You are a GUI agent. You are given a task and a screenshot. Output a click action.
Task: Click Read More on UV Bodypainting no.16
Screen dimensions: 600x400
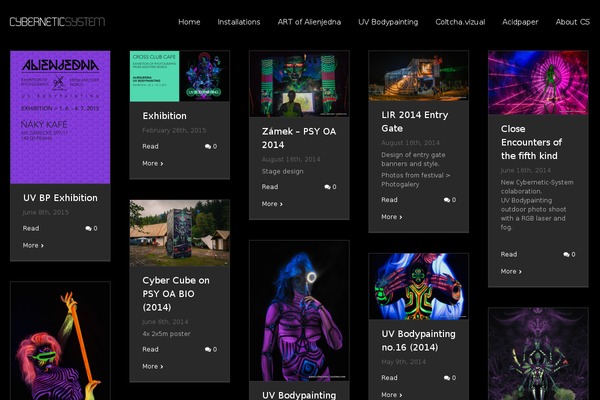391,386
